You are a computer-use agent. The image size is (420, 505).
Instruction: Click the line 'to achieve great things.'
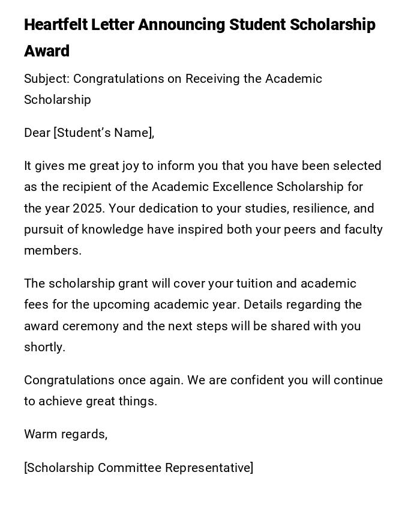91,402
